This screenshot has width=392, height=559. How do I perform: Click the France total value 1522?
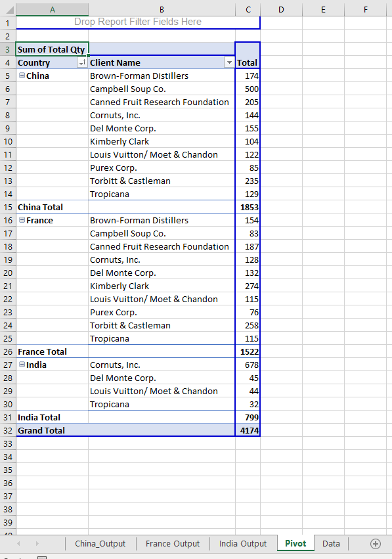pyautogui.click(x=248, y=351)
